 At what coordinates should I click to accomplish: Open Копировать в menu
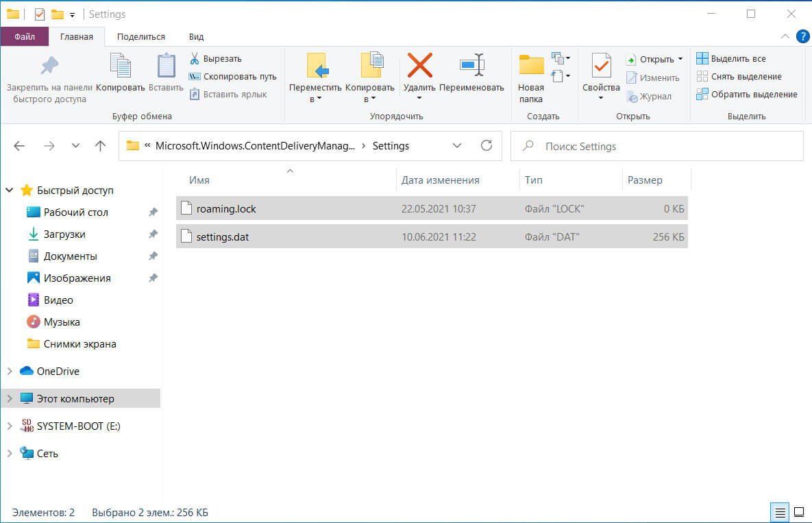pos(370,77)
